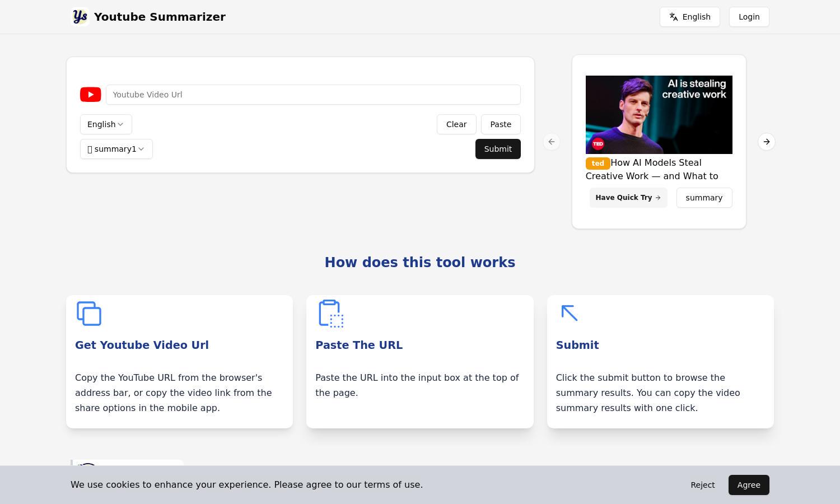The image size is (840, 504).
Task: Click the Youtube Summarizer Ys logo icon
Action: pos(80,17)
